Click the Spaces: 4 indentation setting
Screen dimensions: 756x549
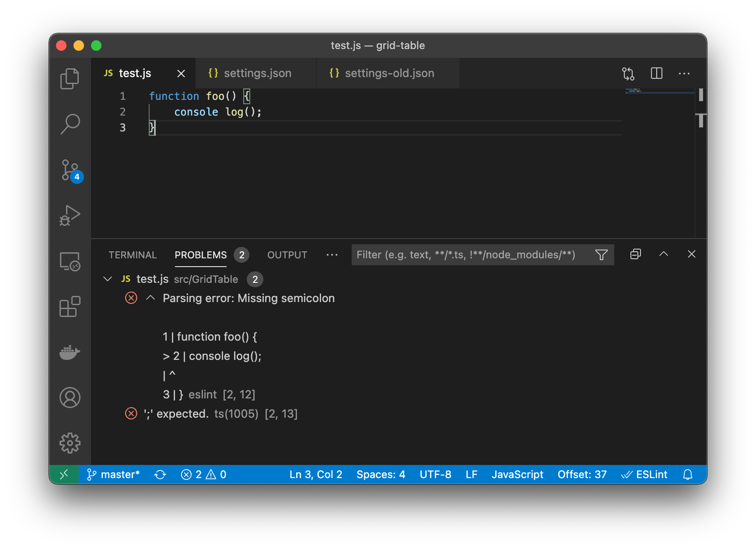coord(380,474)
